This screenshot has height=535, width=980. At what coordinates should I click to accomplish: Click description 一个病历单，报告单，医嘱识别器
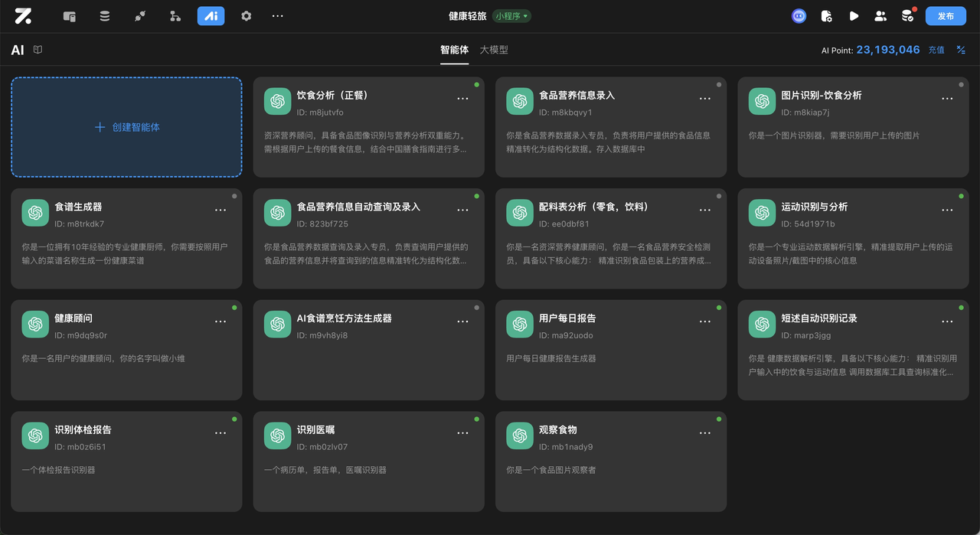click(x=325, y=470)
